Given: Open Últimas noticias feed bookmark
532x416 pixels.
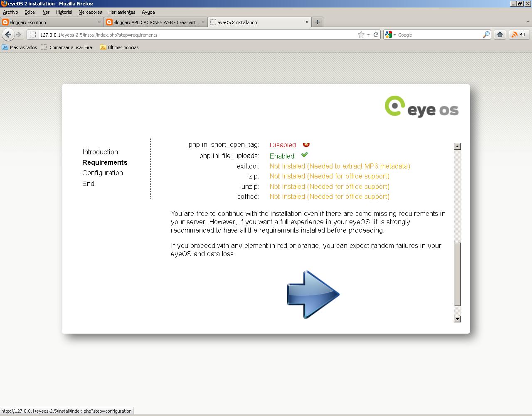Looking at the screenshot, I should point(120,47).
